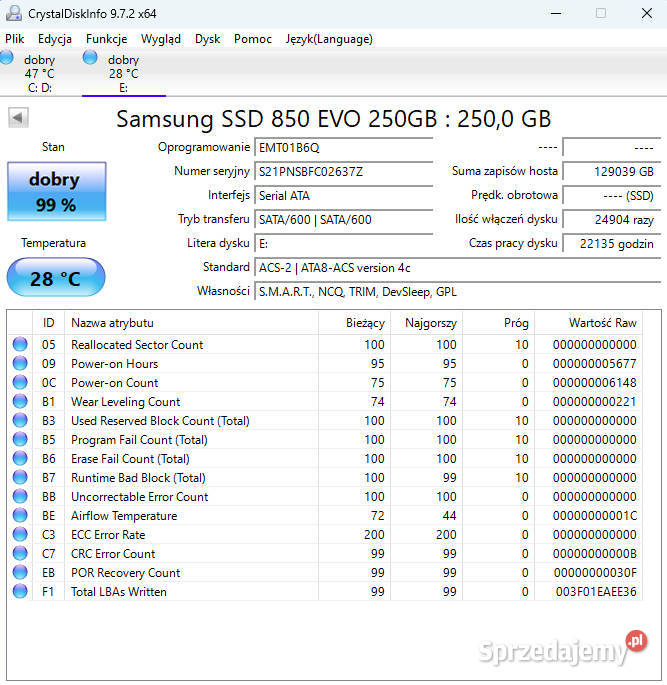This screenshot has height=685, width=667.
Task: Open the Dysk menu
Action: [208, 39]
